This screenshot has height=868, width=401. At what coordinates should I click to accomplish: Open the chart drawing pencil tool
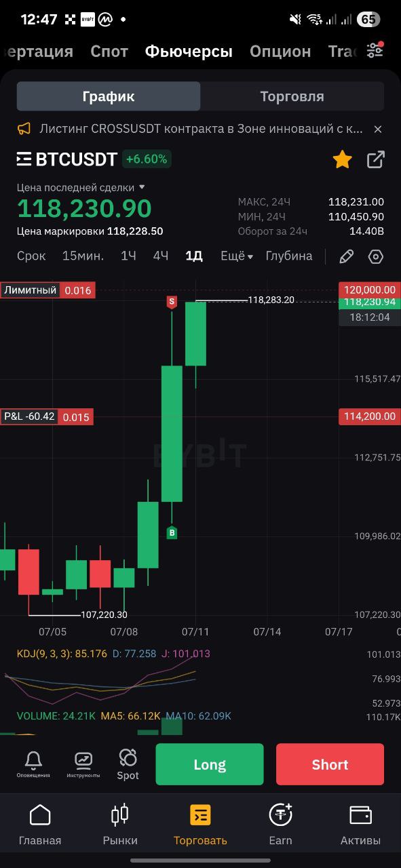[x=346, y=256]
